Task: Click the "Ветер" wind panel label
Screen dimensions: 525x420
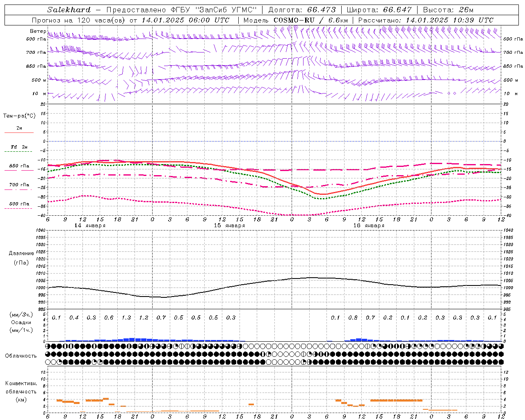Action: point(38,31)
